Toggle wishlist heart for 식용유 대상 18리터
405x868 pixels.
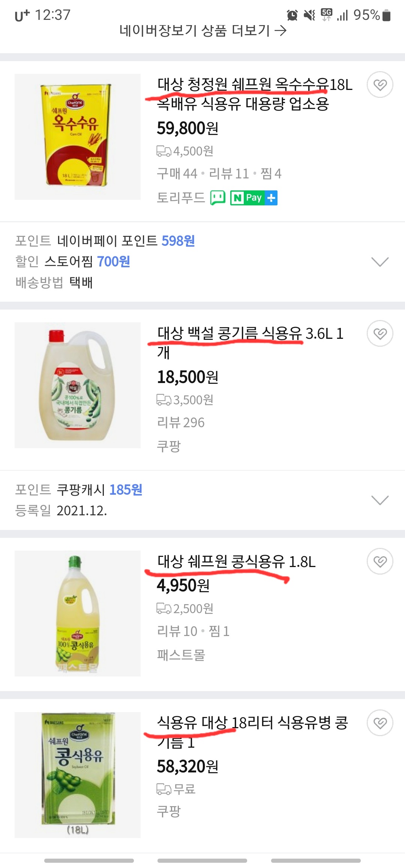tap(380, 723)
